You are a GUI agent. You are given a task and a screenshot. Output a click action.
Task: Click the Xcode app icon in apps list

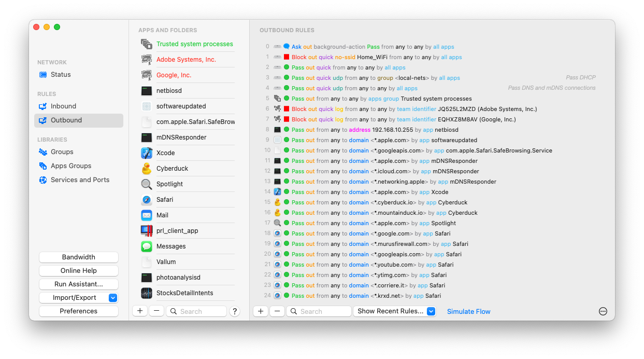coord(147,153)
